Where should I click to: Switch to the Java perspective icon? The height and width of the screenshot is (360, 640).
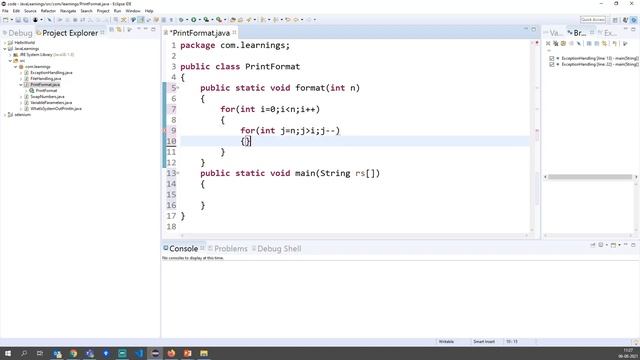[625, 20]
